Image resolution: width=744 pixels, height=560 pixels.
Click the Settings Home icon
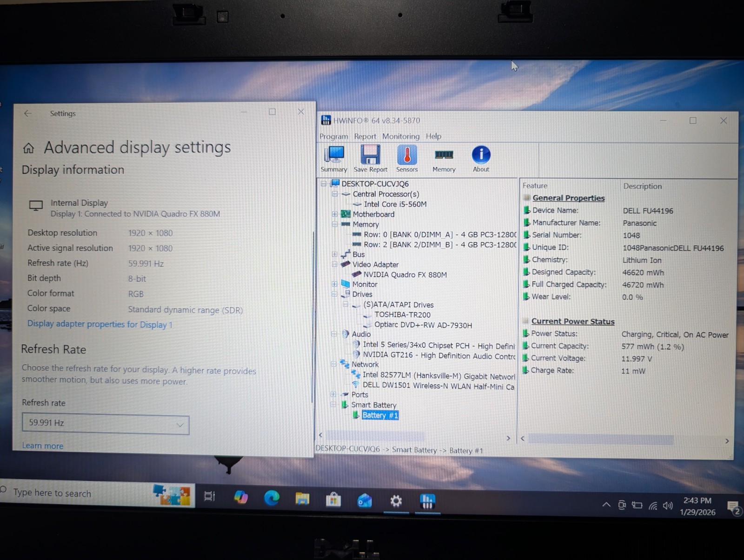(x=28, y=148)
